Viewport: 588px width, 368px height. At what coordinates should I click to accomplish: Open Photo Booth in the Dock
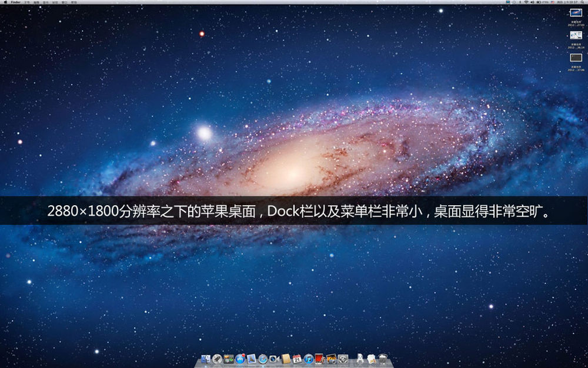[320, 359]
